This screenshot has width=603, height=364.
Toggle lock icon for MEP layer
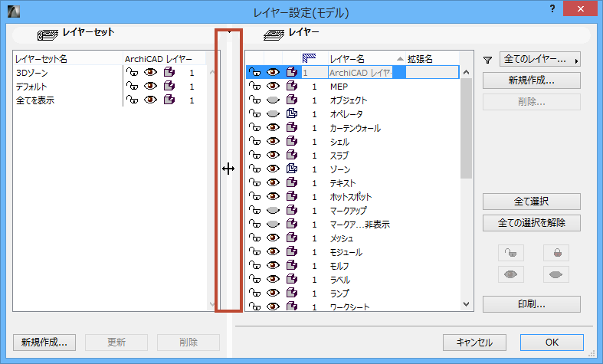click(254, 86)
